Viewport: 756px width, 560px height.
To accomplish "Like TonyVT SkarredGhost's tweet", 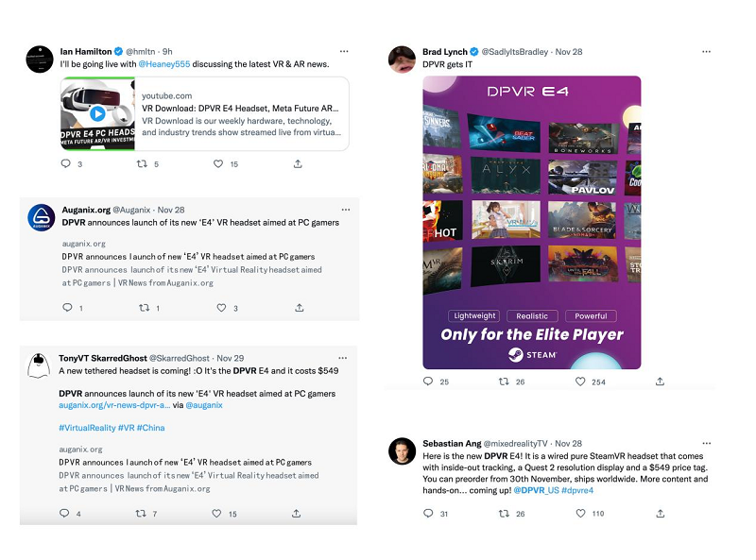I will tap(219, 514).
